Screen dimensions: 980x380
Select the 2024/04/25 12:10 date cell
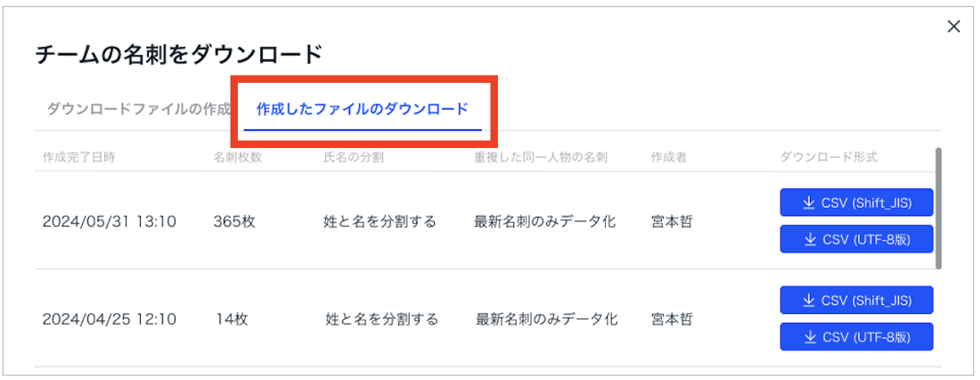[x=109, y=318]
